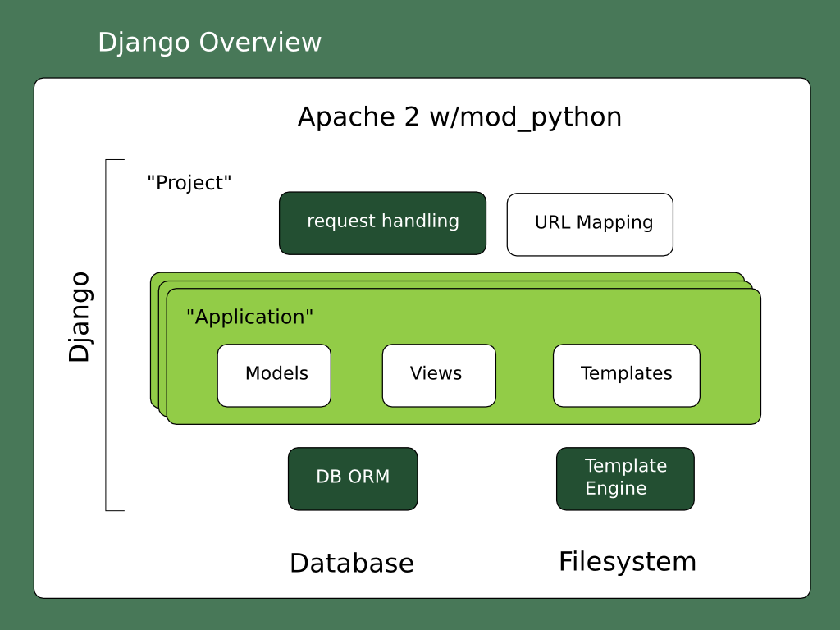Click the Models box
This screenshot has width=840, height=630.
(x=274, y=376)
